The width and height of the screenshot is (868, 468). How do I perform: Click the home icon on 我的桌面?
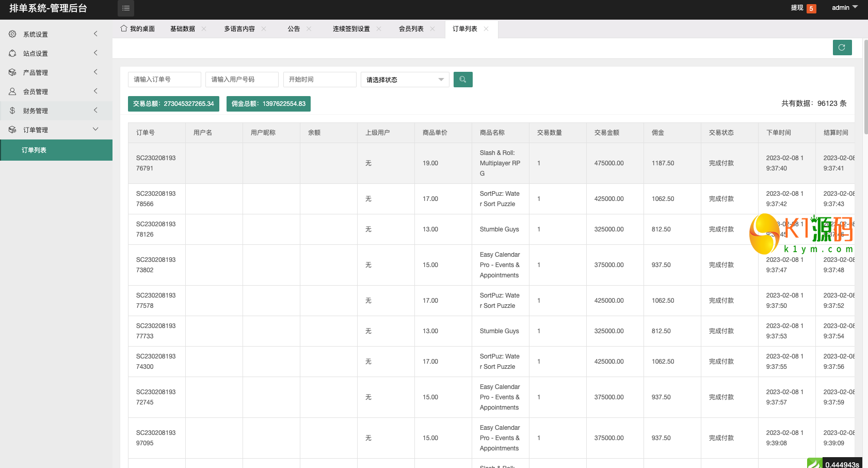(x=124, y=28)
